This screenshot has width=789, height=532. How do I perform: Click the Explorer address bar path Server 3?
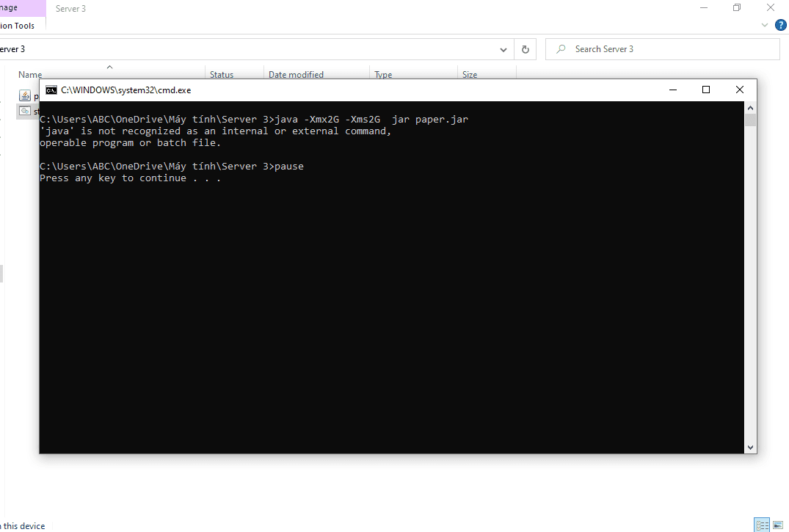[x=12, y=49]
